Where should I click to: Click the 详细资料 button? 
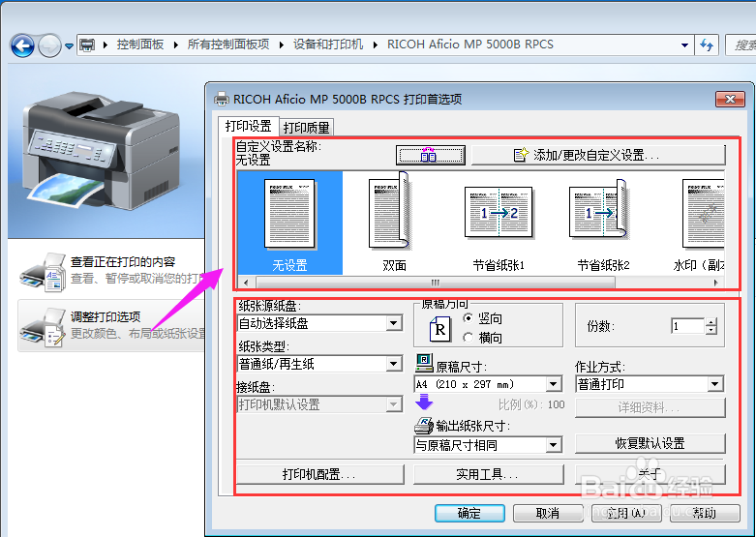pos(650,407)
